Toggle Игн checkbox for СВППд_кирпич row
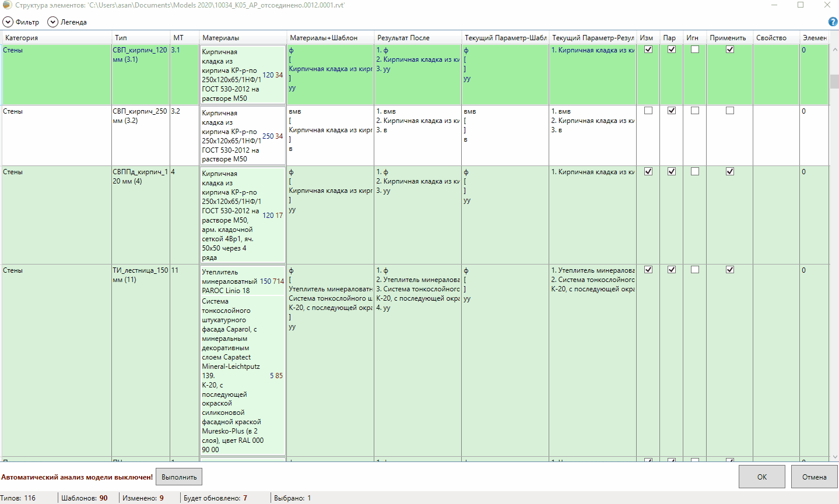The height and width of the screenshot is (504, 839). 695,172
